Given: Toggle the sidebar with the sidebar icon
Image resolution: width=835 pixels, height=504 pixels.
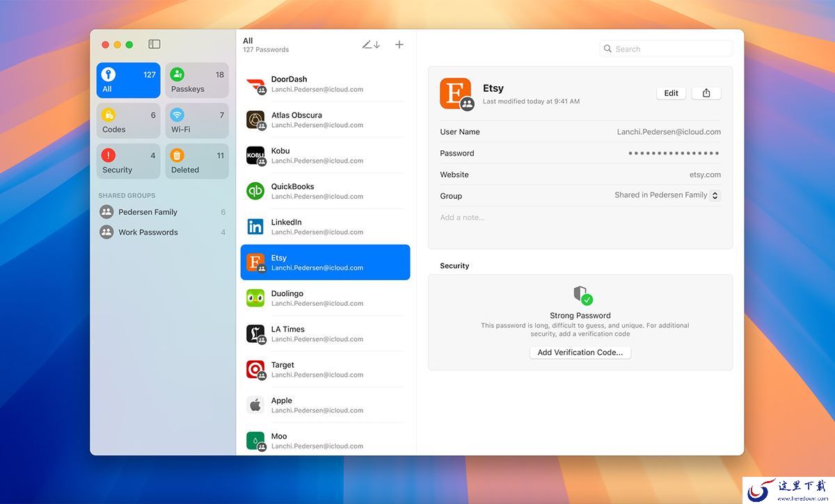Looking at the screenshot, I should point(154,44).
